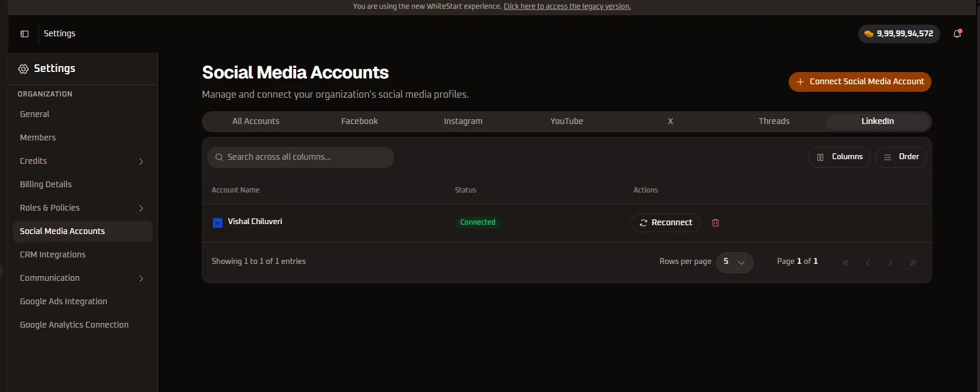Click the Page 1 of 1 indicator
Image resolution: width=980 pixels, height=392 pixels.
[x=797, y=262]
